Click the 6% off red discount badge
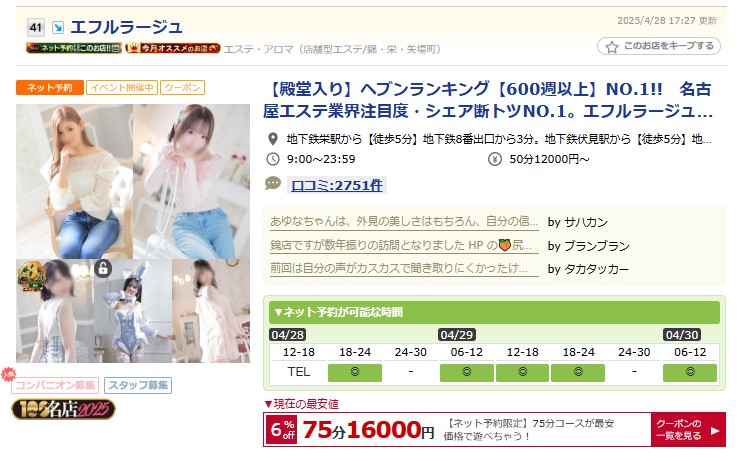 tap(281, 430)
